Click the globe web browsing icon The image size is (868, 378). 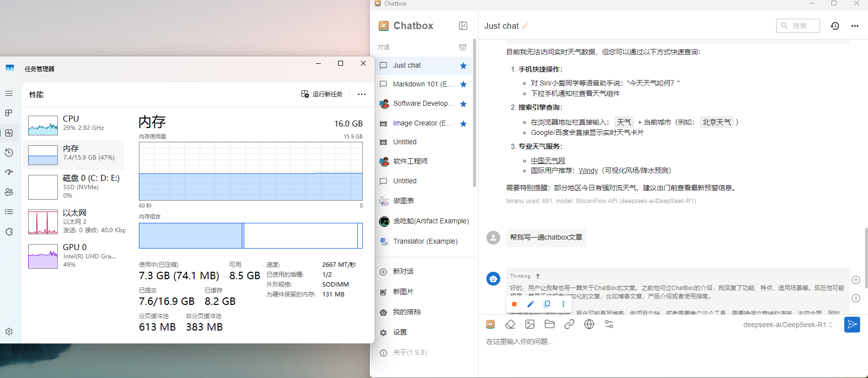[589, 324]
